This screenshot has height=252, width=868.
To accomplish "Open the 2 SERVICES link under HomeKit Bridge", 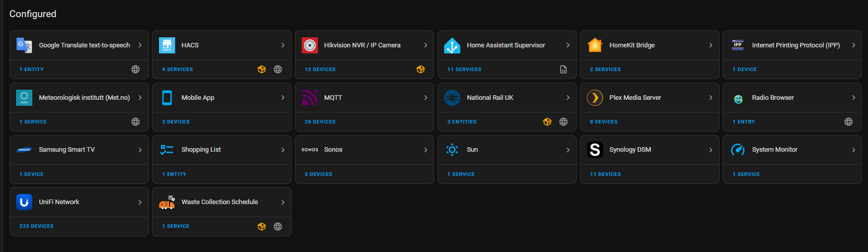I will tap(605, 70).
